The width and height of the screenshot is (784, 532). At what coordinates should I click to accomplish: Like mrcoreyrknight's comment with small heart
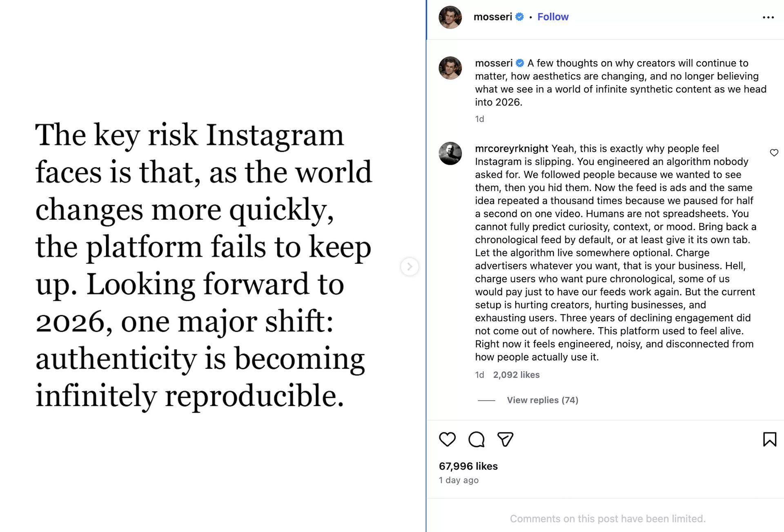coord(774,153)
